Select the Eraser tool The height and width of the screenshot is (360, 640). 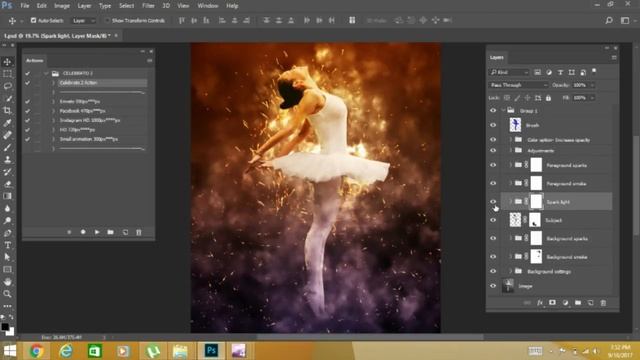pos(7,184)
